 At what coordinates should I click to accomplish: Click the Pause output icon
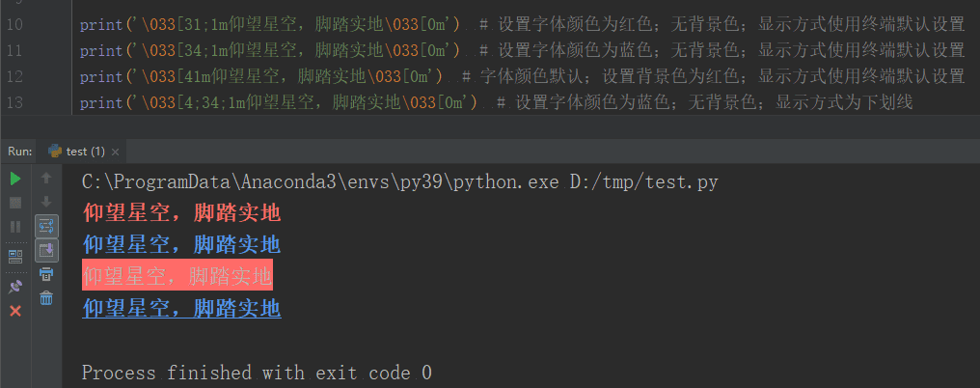point(15,227)
